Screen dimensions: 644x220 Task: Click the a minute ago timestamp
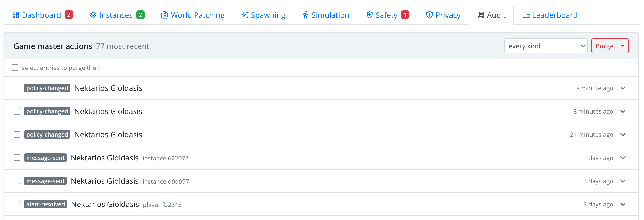pyautogui.click(x=594, y=88)
